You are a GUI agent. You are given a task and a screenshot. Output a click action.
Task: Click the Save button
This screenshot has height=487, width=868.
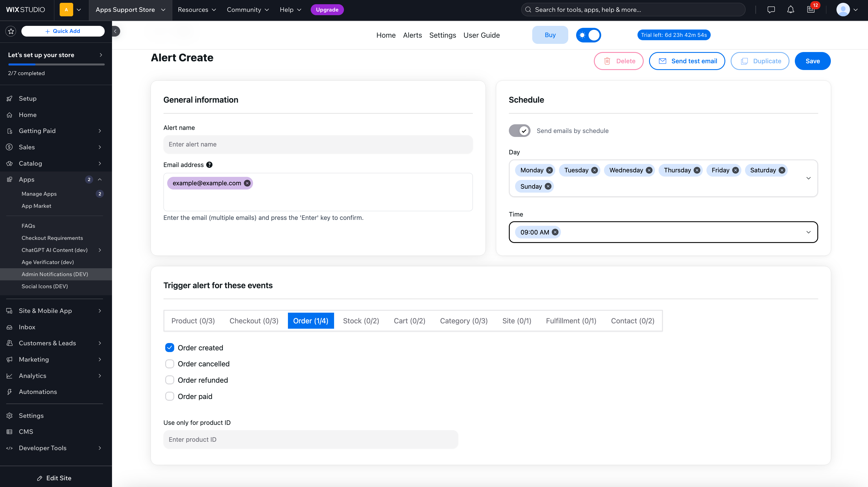pos(812,61)
